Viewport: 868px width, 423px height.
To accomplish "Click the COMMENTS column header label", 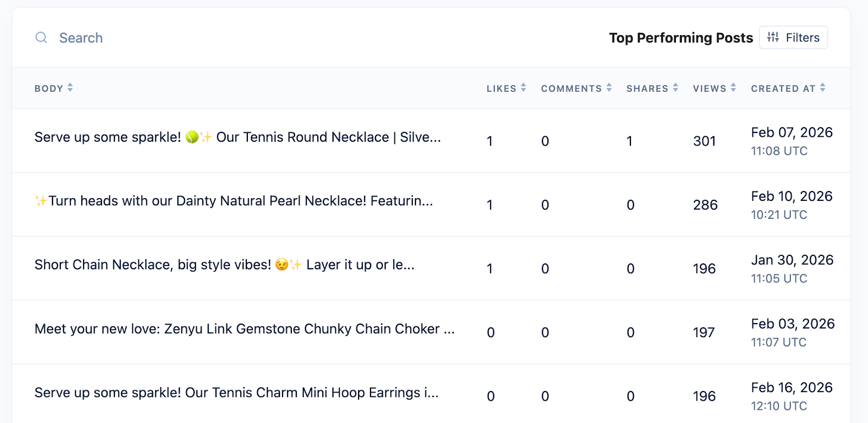I will point(571,89).
